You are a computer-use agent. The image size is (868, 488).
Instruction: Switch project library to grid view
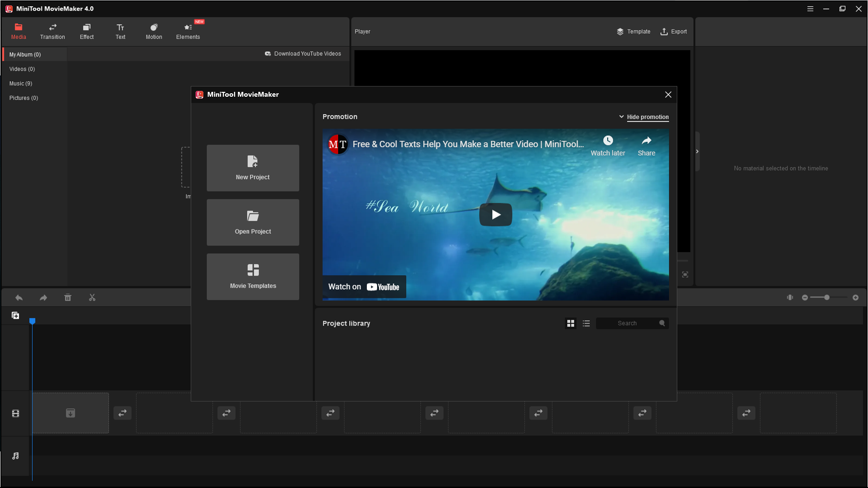571,323
